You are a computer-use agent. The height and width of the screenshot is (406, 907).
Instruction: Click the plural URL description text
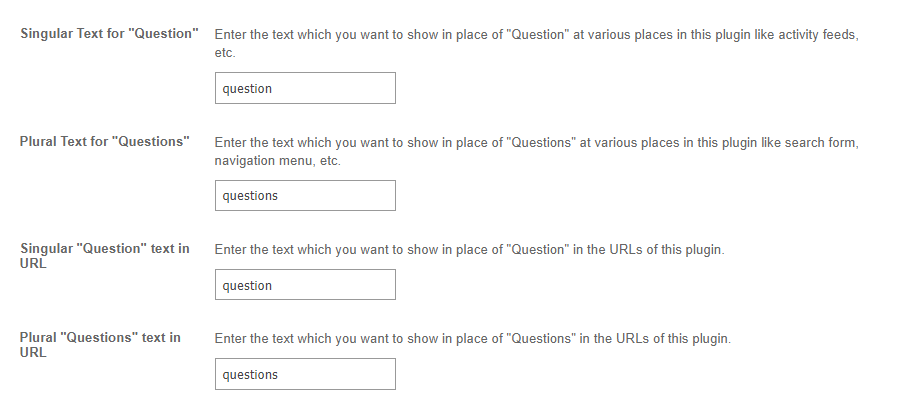472,339
